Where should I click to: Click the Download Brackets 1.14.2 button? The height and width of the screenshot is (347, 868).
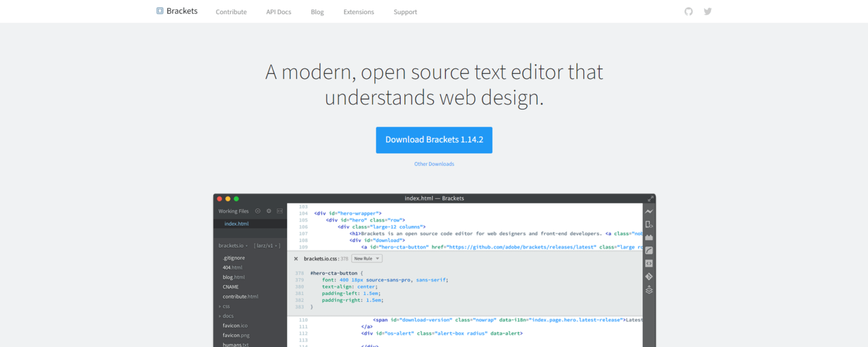coord(434,140)
